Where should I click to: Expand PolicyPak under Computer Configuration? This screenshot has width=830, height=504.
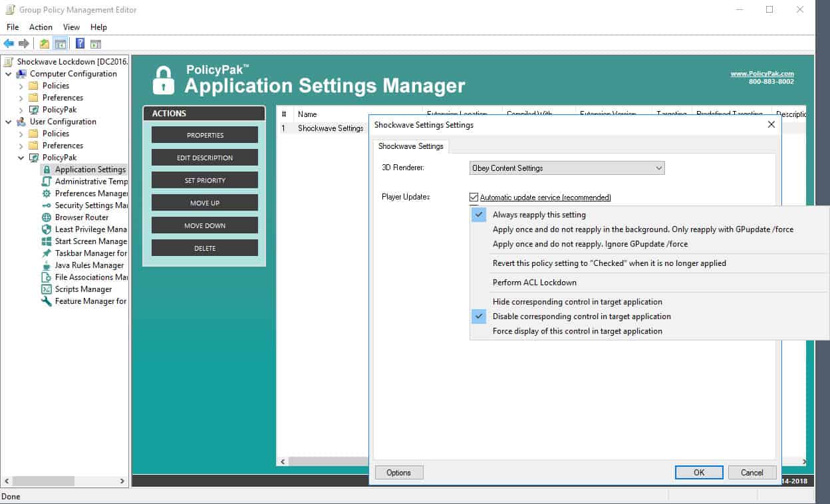pos(21,110)
